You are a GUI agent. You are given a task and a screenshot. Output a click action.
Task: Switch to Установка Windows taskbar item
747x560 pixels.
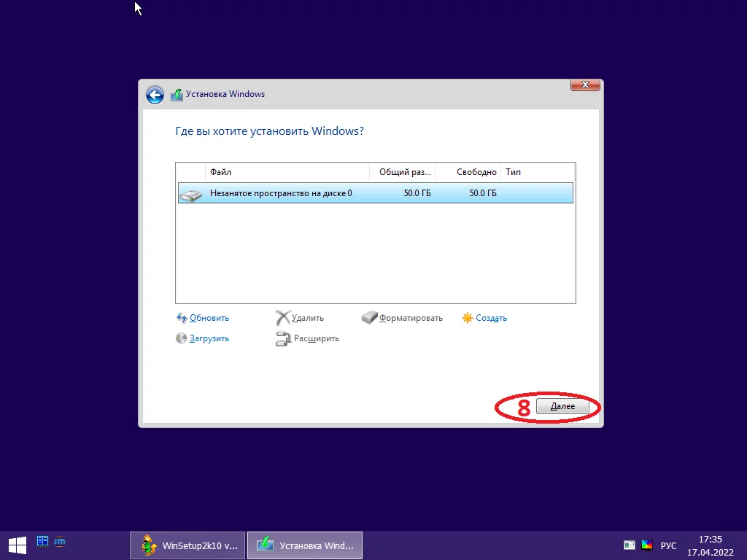click(305, 545)
